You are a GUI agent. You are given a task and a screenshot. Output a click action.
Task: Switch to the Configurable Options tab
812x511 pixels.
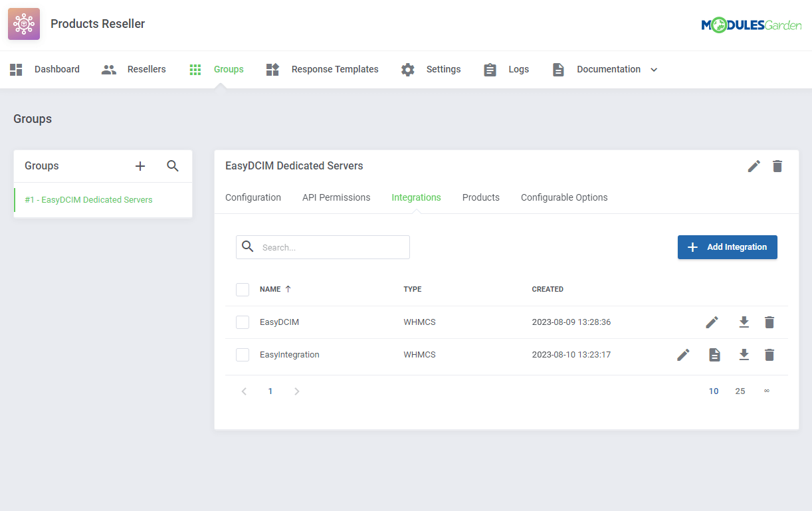pos(564,197)
